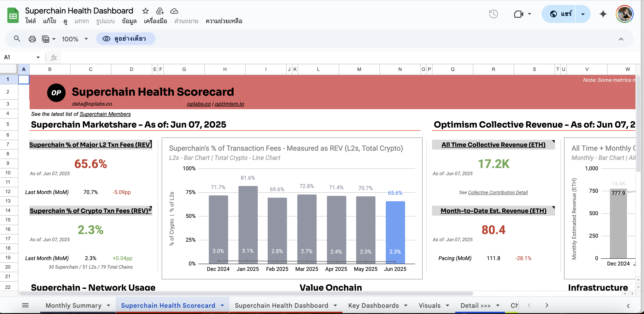644x314 pixels.
Task: Open Key Dashboards tab menu arrow
Action: coord(406,305)
